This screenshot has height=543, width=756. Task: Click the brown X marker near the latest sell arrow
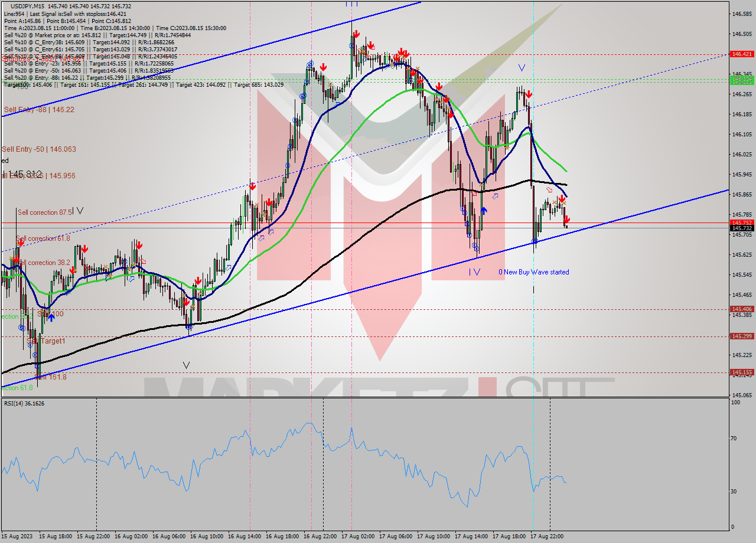[563, 202]
